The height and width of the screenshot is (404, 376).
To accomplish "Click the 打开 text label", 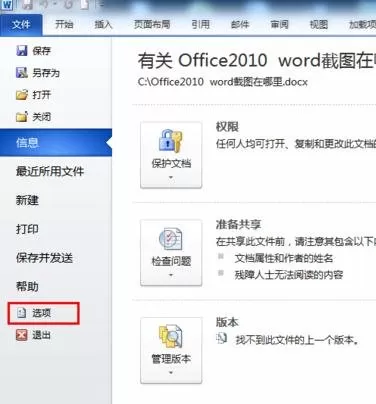I will [41, 95].
